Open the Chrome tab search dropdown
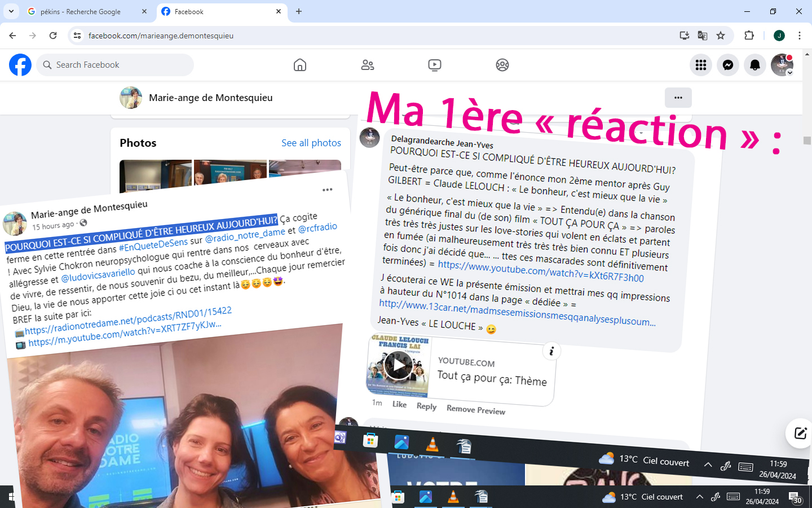This screenshot has height=508, width=812. pos(11,11)
